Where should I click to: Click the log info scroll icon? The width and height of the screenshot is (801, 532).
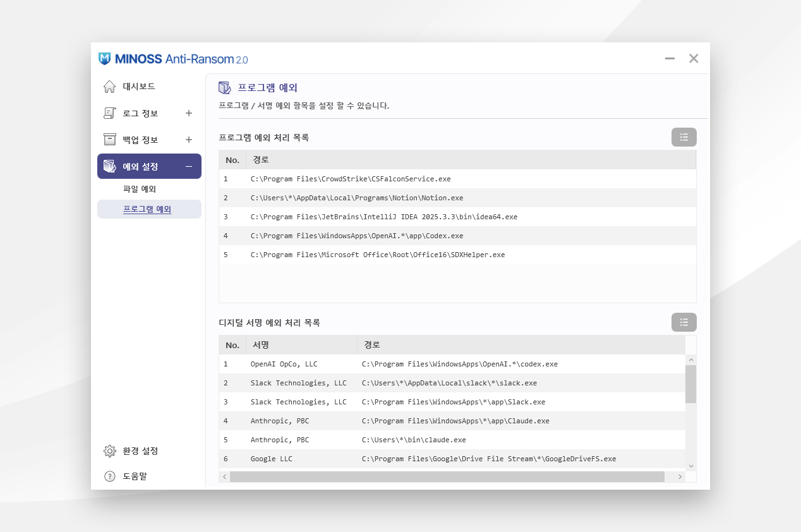(x=109, y=113)
